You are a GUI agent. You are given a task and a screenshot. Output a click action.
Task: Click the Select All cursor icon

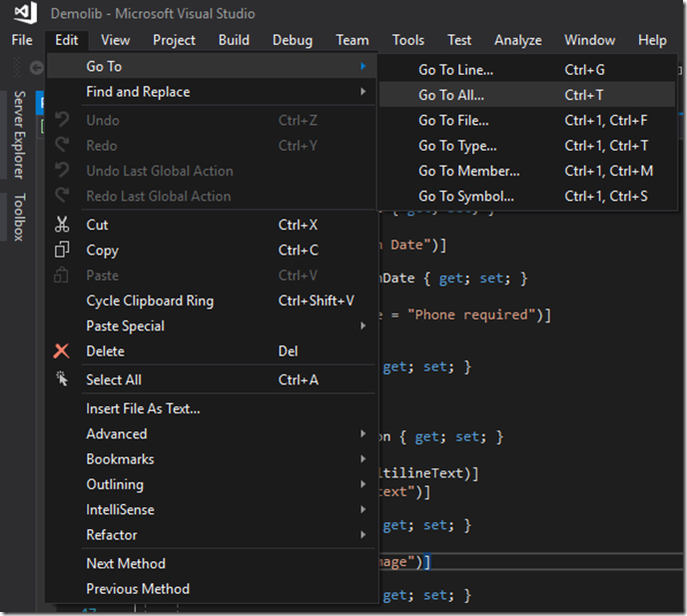62,379
